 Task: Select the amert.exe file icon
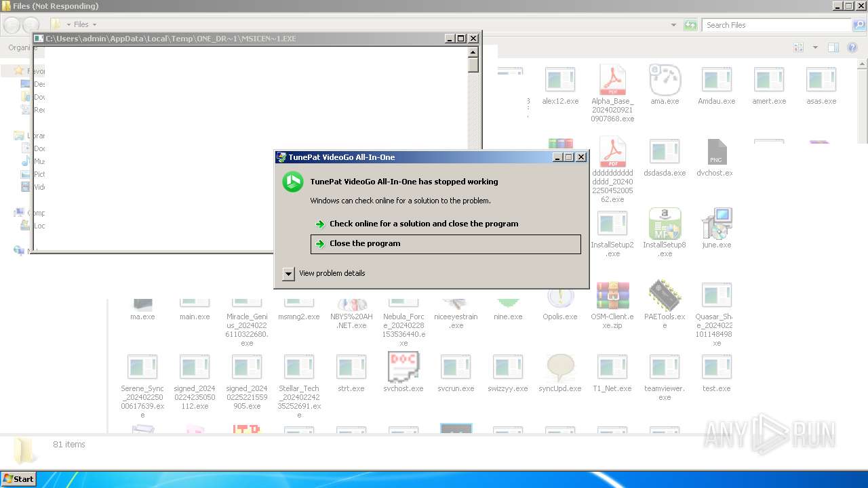click(769, 80)
